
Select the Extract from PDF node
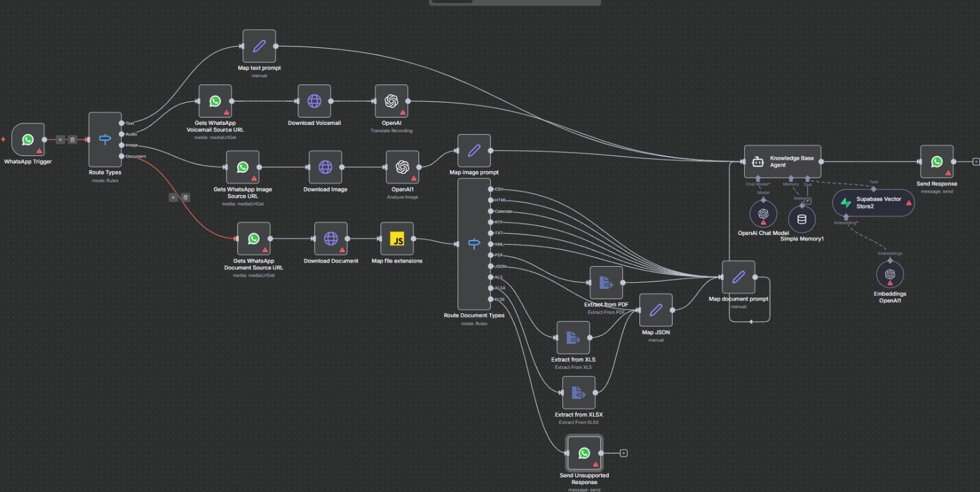pos(606,283)
